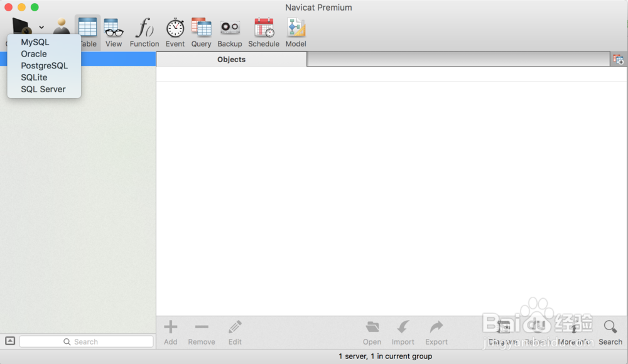Click the Connection toolbar icon

tap(21, 26)
